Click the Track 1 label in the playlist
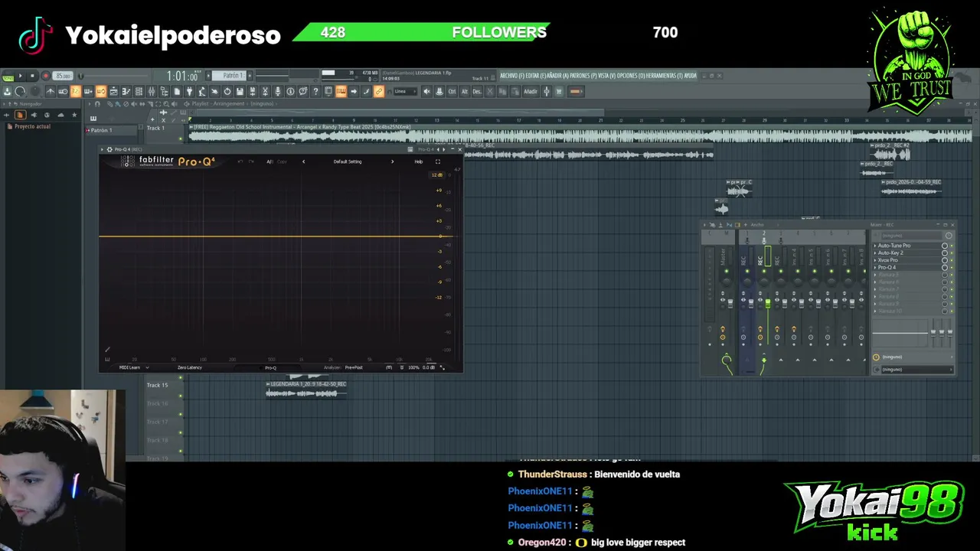980x551 pixels. coord(155,129)
